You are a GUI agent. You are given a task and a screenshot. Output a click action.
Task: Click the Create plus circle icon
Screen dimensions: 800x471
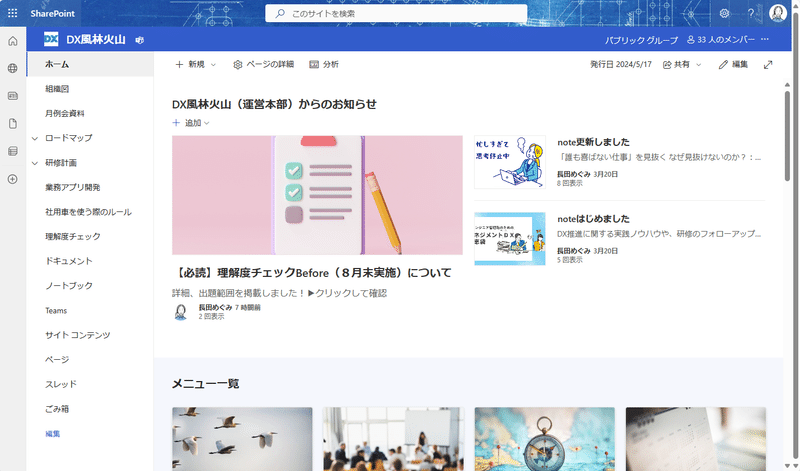click(13, 179)
